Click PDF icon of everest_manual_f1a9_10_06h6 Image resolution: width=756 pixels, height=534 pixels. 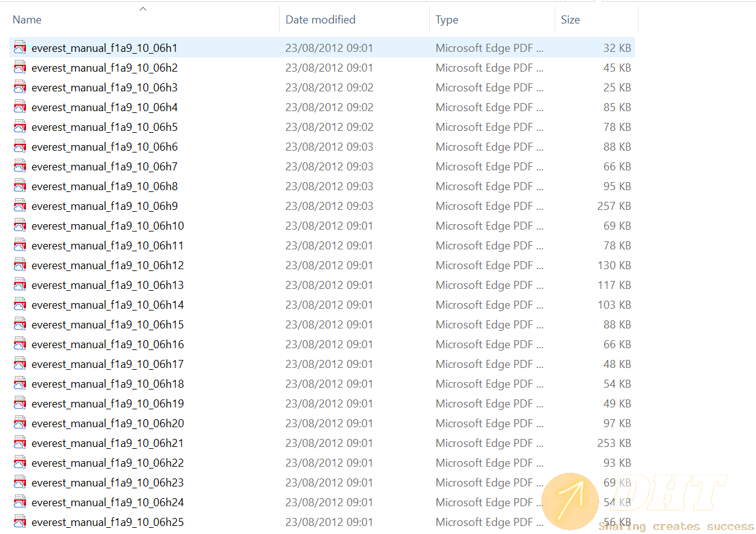coord(20,146)
